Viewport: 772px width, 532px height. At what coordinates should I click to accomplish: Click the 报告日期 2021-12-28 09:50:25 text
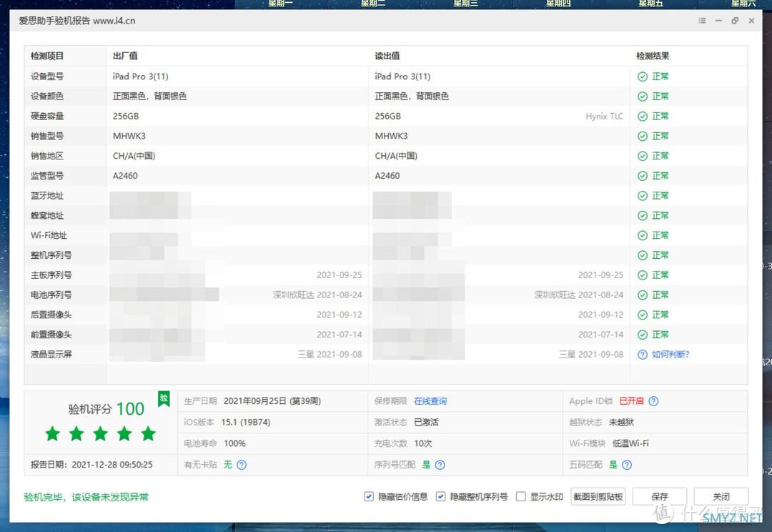pyautogui.click(x=91, y=465)
